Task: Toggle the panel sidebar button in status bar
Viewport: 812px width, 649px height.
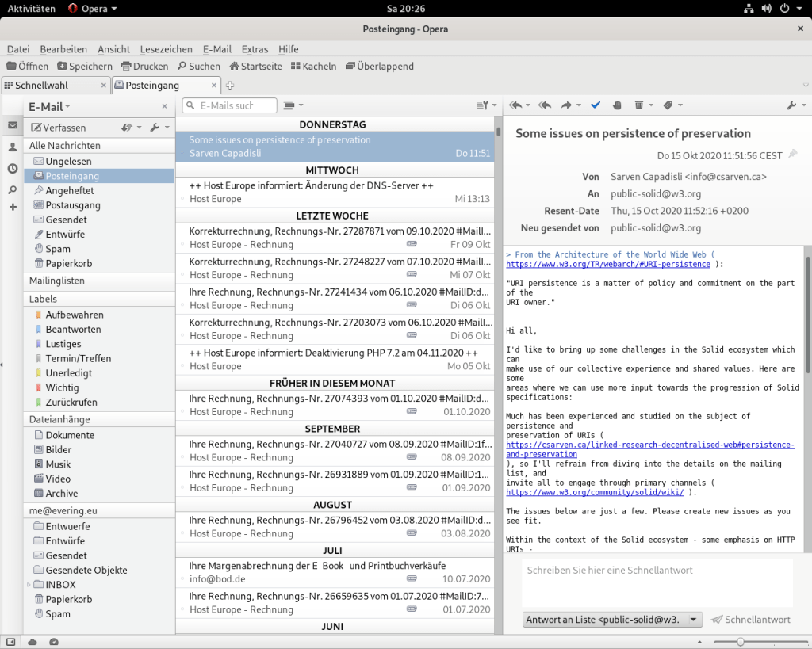Action: pos(11,641)
